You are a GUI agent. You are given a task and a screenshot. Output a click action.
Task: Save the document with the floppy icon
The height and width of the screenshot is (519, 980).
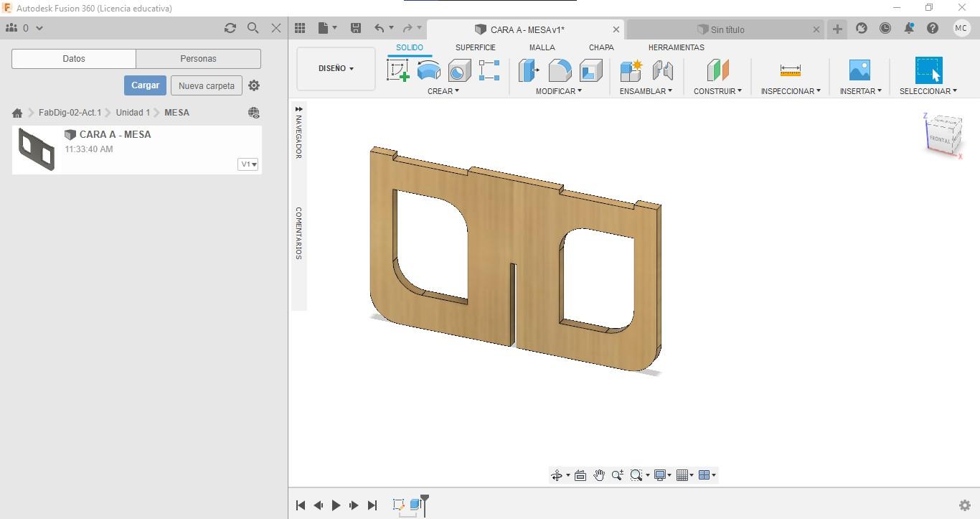tap(355, 28)
